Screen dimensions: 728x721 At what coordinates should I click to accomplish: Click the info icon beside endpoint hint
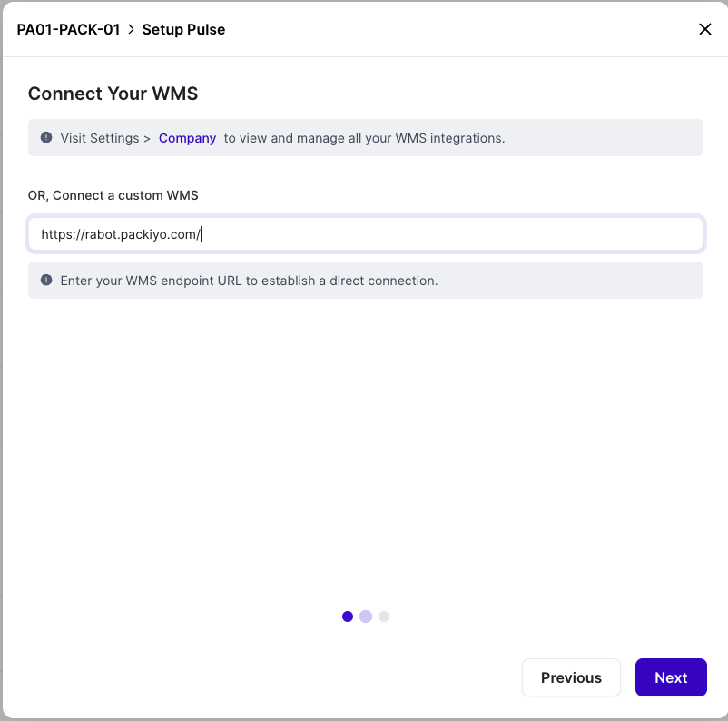pos(46,280)
